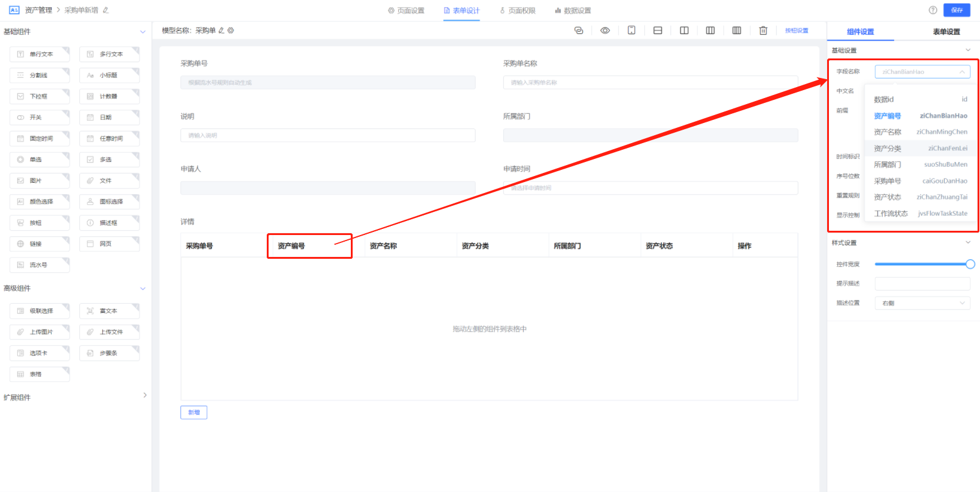
Task: Pick the 流水号 serial number component
Action: click(x=40, y=265)
